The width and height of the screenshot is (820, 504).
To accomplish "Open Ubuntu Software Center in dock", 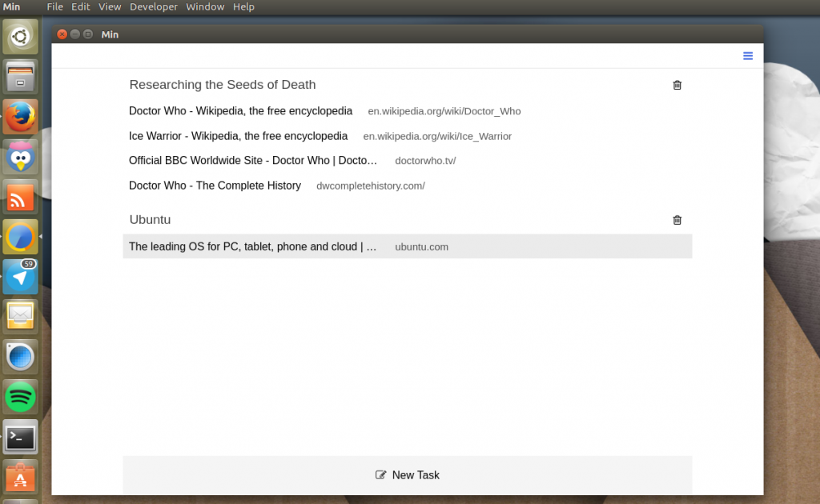I will click(20, 477).
